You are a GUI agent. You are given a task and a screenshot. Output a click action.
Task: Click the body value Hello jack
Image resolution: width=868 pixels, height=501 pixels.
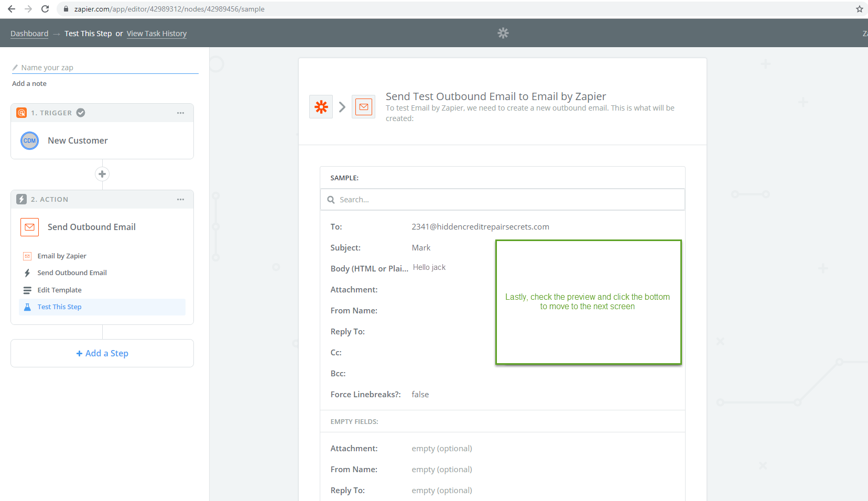point(429,267)
